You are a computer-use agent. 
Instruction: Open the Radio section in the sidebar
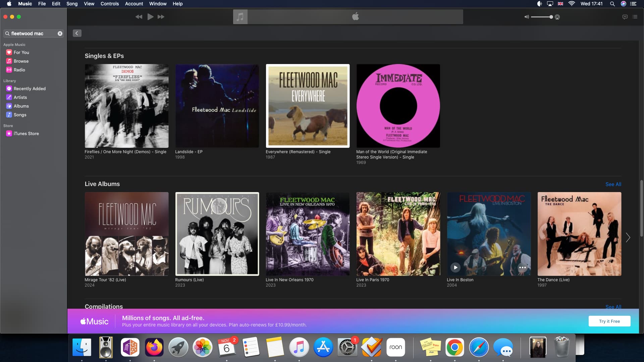point(19,70)
